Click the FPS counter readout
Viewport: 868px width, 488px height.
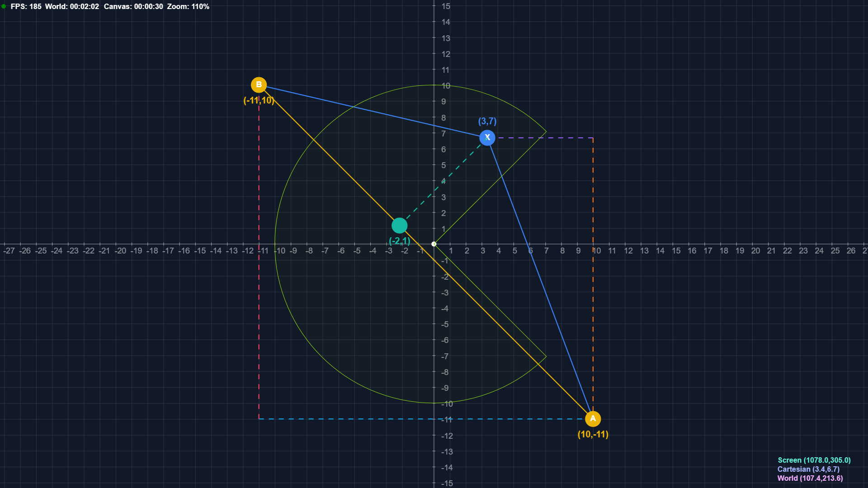coord(26,7)
